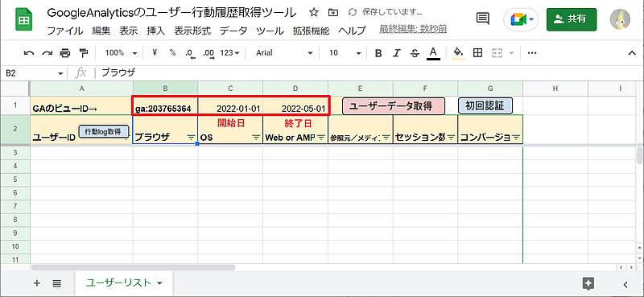Open the データ menu

(233, 31)
